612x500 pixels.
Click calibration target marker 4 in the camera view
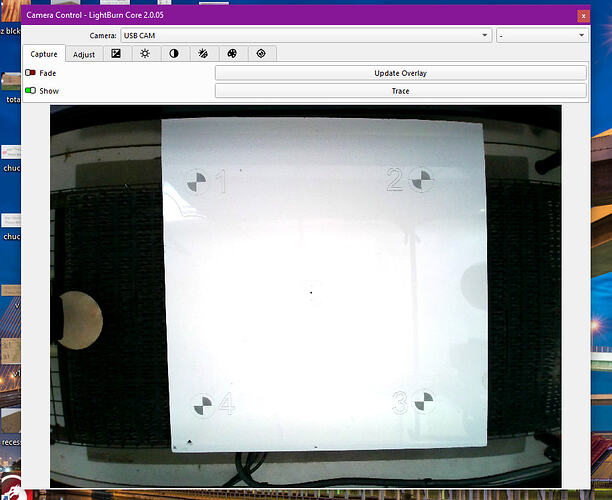203,405
